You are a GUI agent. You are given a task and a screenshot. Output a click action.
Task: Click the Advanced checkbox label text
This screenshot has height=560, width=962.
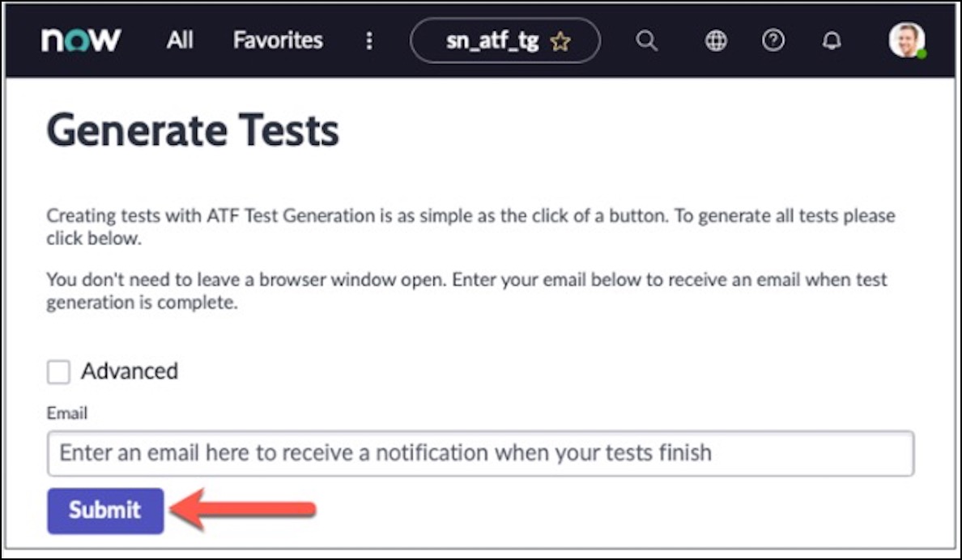click(x=130, y=371)
